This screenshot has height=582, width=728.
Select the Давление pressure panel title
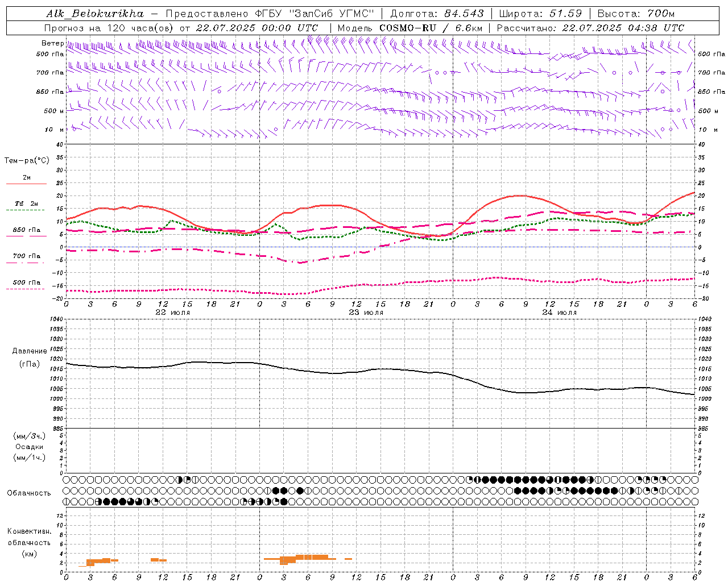(x=30, y=351)
